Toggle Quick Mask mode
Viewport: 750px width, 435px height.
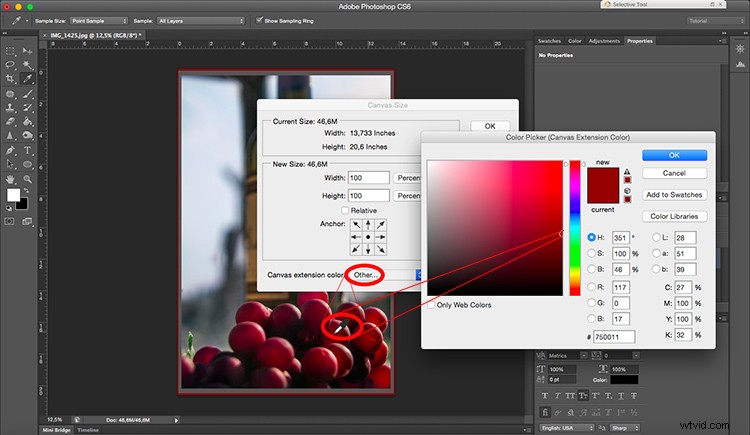click(x=10, y=221)
